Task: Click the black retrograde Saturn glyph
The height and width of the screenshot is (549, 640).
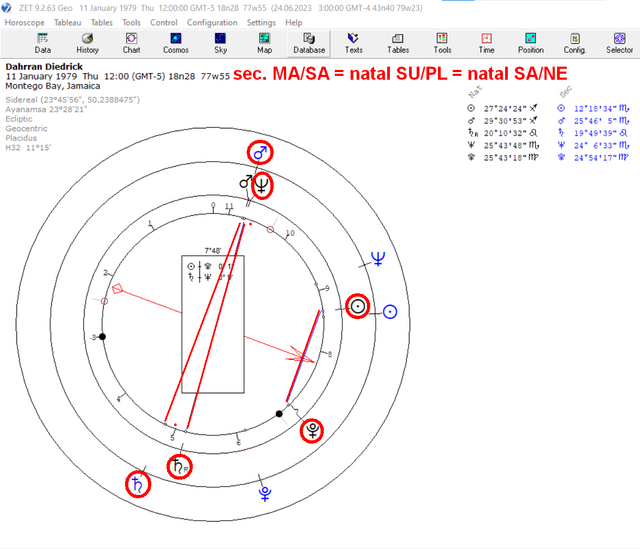Action: coord(180,466)
